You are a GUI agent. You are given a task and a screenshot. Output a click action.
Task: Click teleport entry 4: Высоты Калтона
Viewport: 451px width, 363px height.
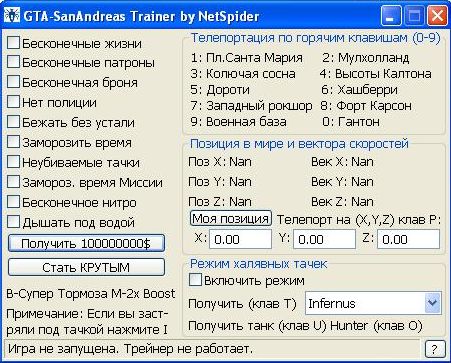(376, 74)
